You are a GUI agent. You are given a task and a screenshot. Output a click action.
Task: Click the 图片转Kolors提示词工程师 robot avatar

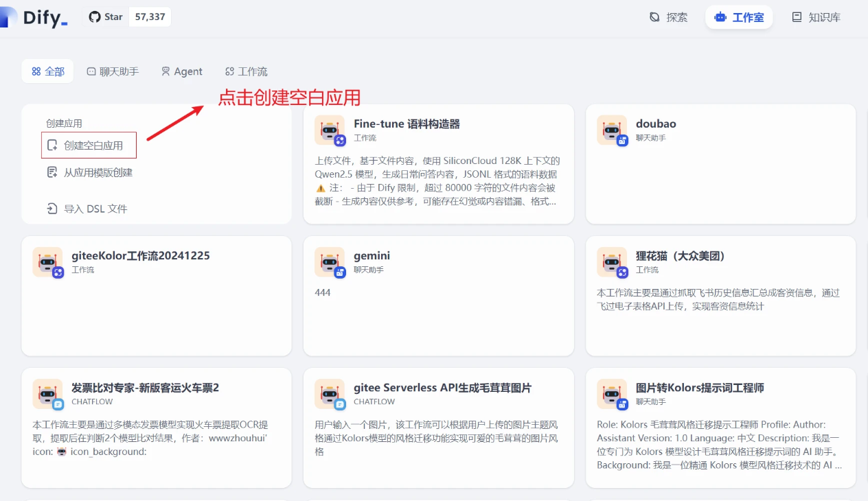coord(612,394)
